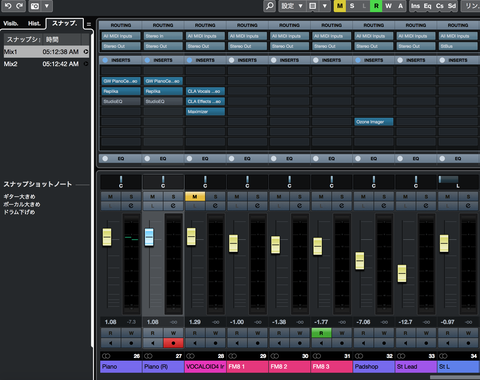Click the Piano channel volume fader

(107, 237)
